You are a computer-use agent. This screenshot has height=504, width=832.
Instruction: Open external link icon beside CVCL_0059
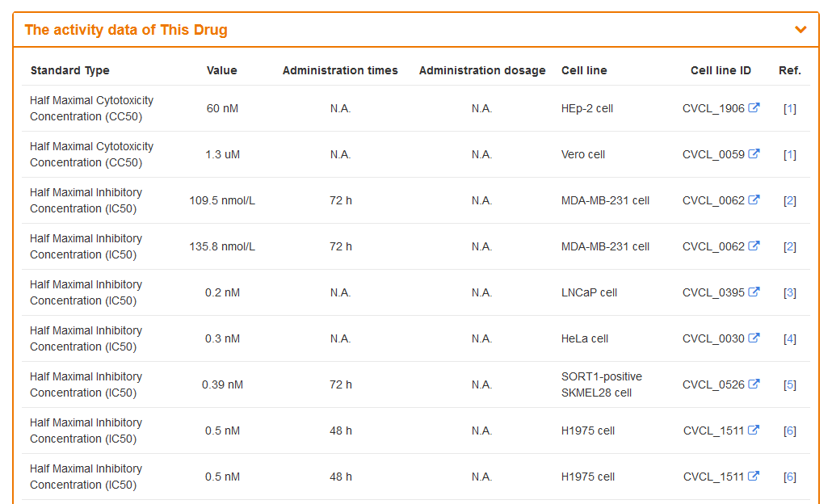click(754, 153)
